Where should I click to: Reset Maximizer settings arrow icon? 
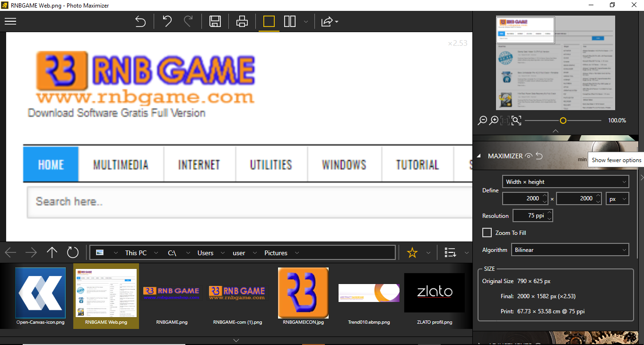tap(539, 156)
